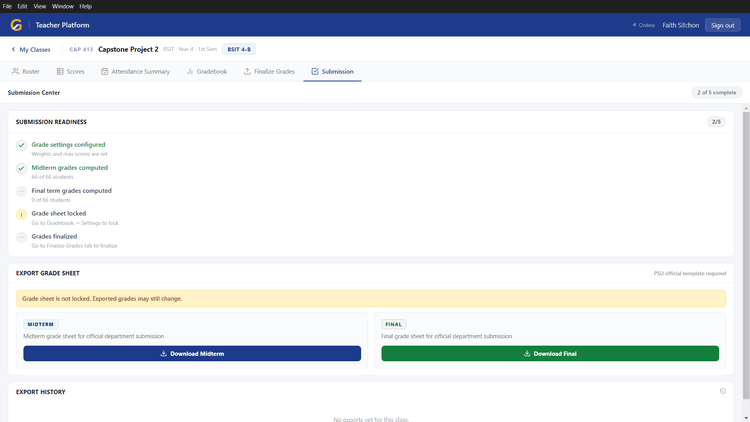This screenshot has height=422, width=750.
Task: Click the '66 of 66 students' text
Action: point(53,177)
